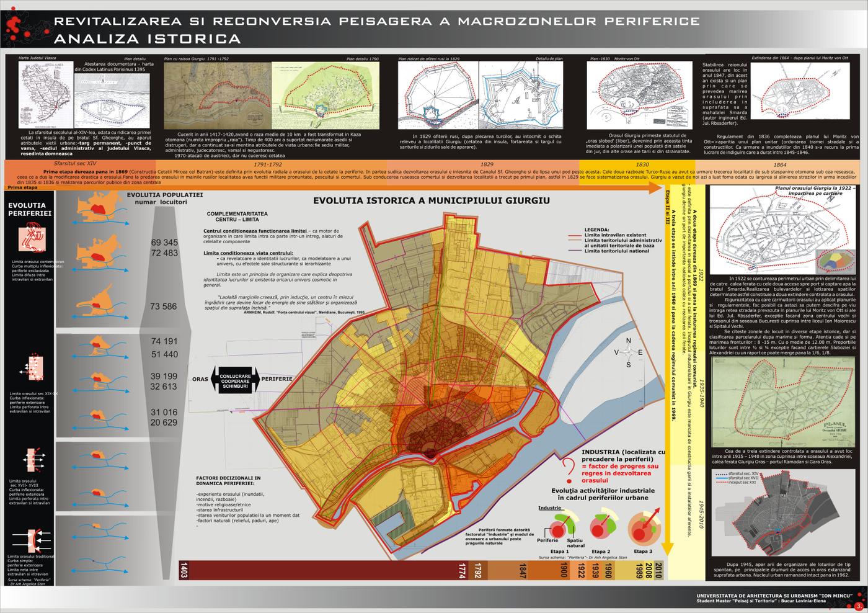
Task: Click the 'PERIFERIE' label beside the arrow box
Action: [x=277, y=379]
